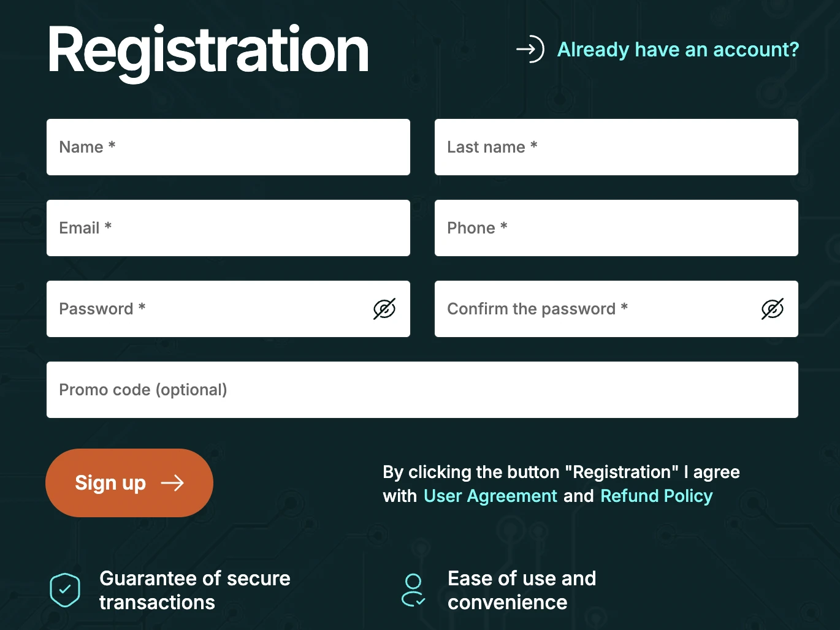Focus the Last name input field
This screenshot has height=630, width=840.
coord(616,147)
